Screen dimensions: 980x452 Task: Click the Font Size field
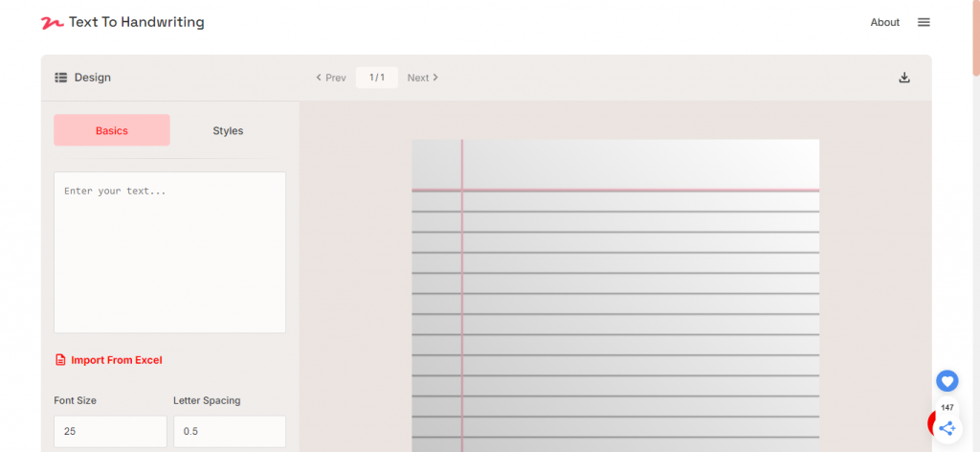click(111, 431)
